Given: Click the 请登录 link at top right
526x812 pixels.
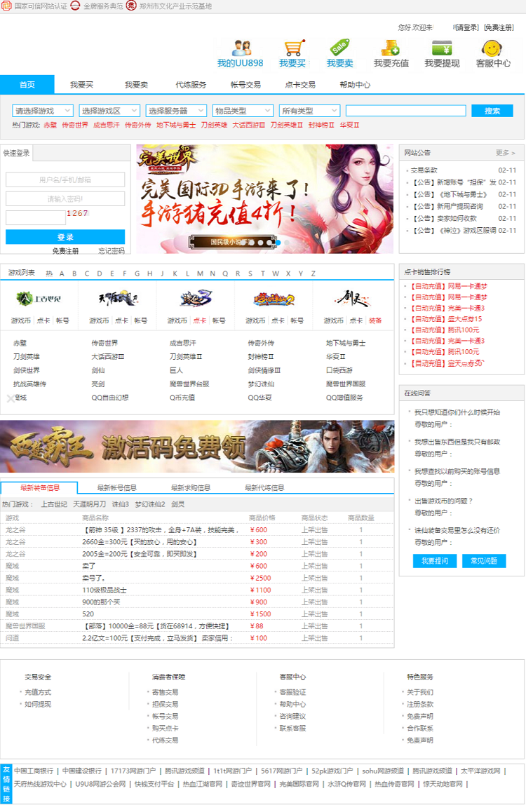Looking at the screenshot, I should tap(467, 27).
